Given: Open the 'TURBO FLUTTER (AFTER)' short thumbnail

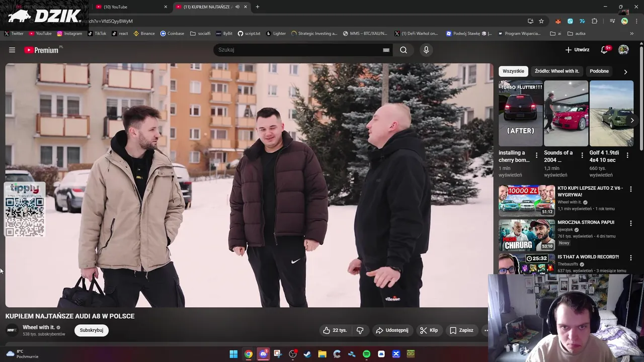Looking at the screenshot, I should click(x=521, y=113).
